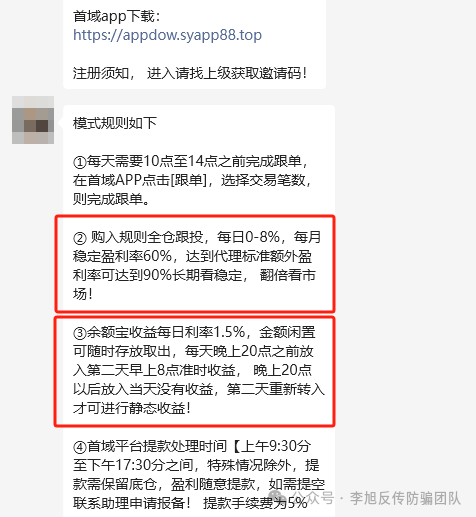This screenshot has height=517, width=476.
Task: Click the 提款手续费为5% text
Action: 255,503
